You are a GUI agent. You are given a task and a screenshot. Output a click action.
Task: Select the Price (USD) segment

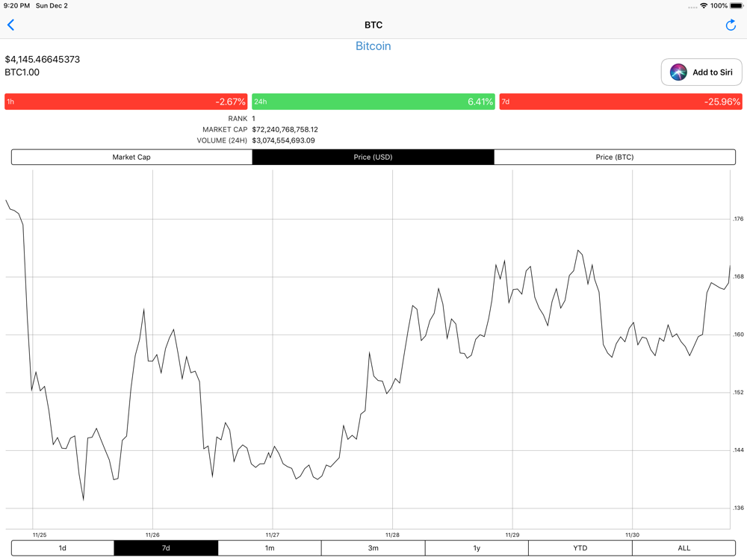(373, 158)
